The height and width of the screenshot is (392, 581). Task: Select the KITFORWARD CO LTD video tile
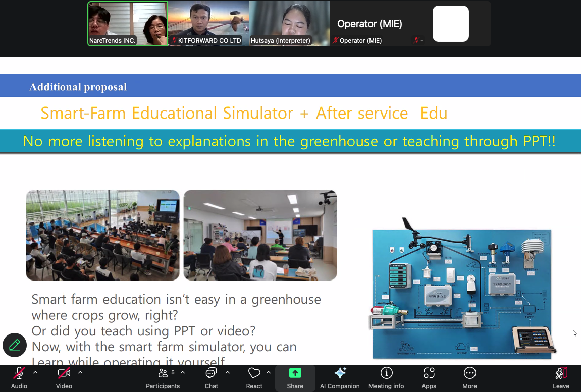pos(208,24)
